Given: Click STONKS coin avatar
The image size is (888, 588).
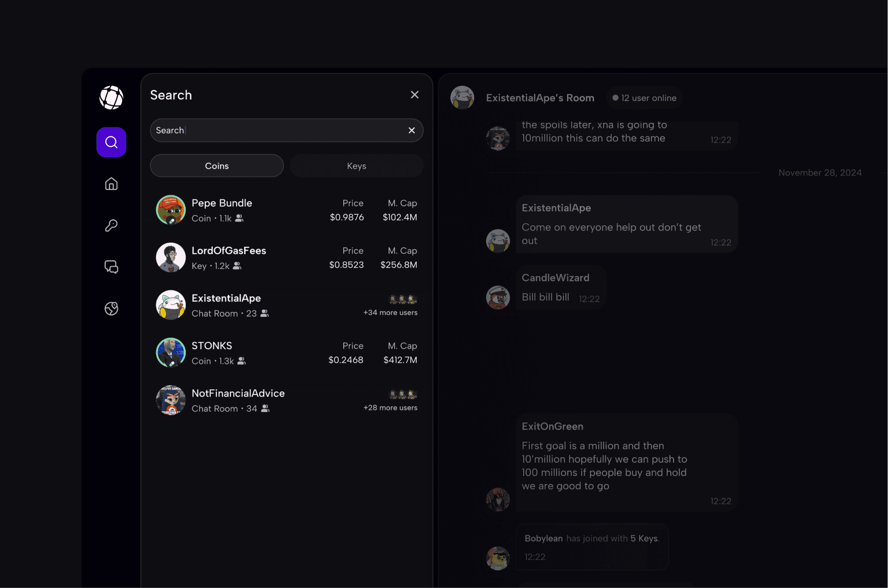Looking at the screenshot, I should 171,353.
